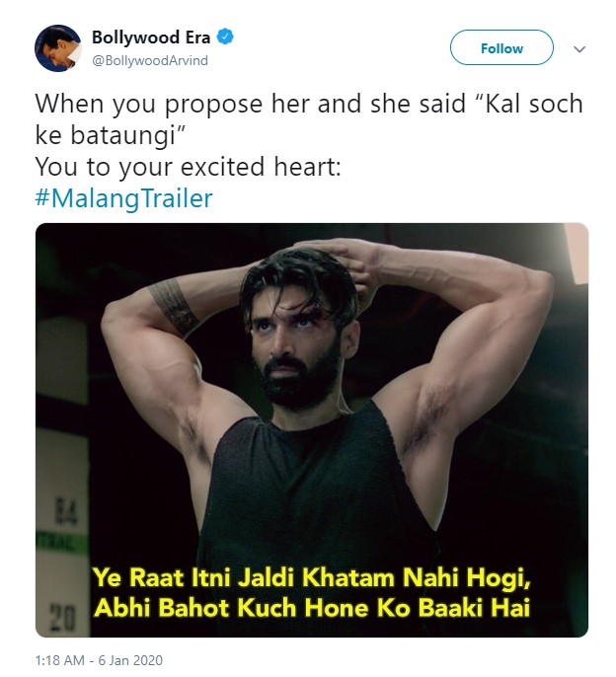The width and height of the screenshot is (616, 677).
Task: Follow the Bollywood Era account
Action: 501,47
